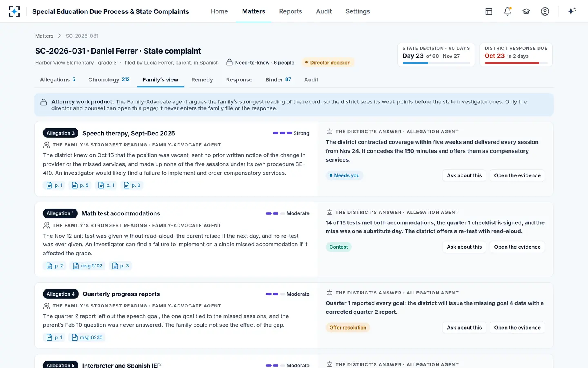Image resolution: width=588 pixels, height=368 pixels.
Task: Click the breadcrumb chevron separator
Action: [x=60, y=36]
